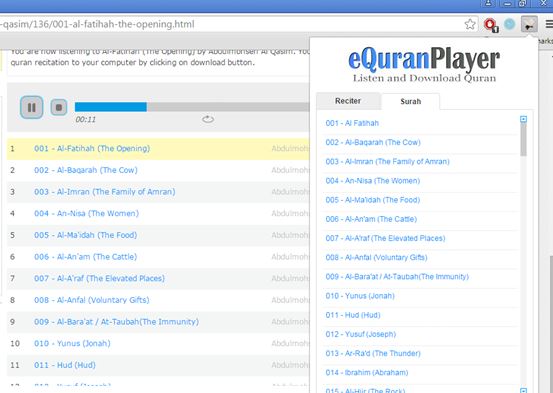Play playlist track 001 - Al-Fatihah (The Opening)
Image resolution: width=553 pixels, height=393 pixels.
pyautogui.click(x=92, y=149)
